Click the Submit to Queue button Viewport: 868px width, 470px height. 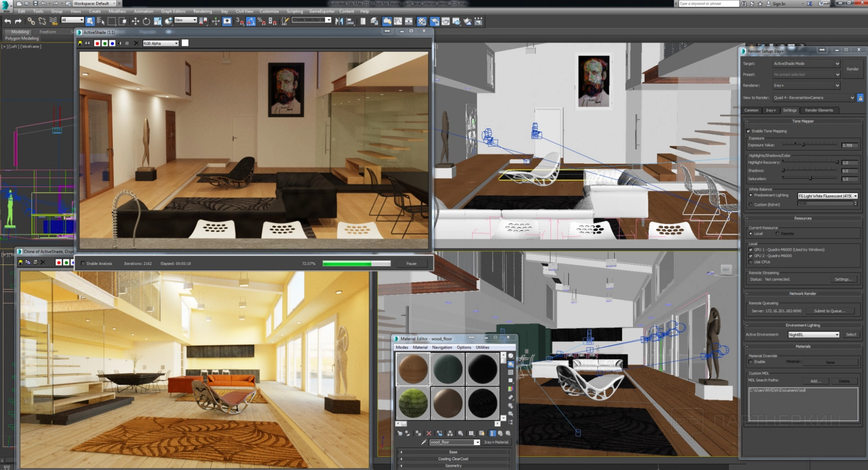tap(829, 311)
